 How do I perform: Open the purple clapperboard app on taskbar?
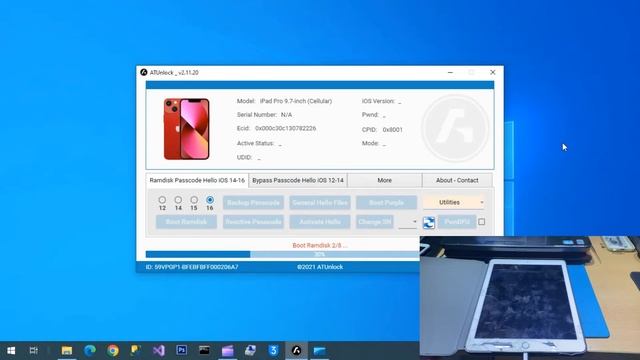coord(227,351)
